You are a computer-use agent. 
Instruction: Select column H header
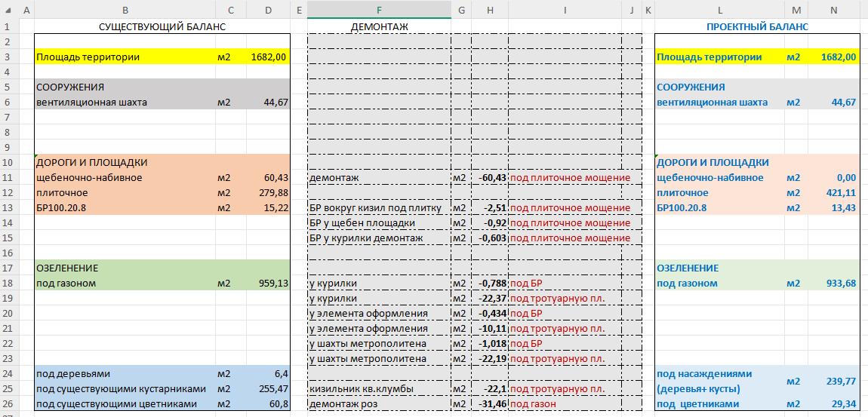490,9
